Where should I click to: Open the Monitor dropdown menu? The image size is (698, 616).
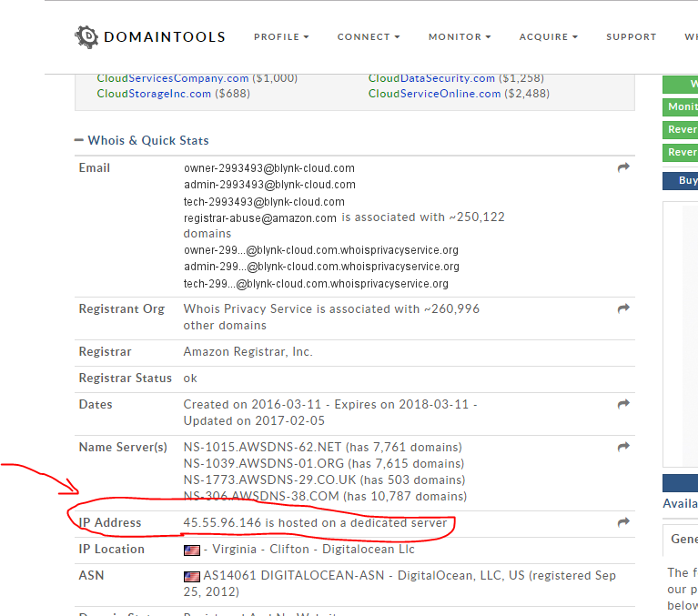tap(460, 37)
